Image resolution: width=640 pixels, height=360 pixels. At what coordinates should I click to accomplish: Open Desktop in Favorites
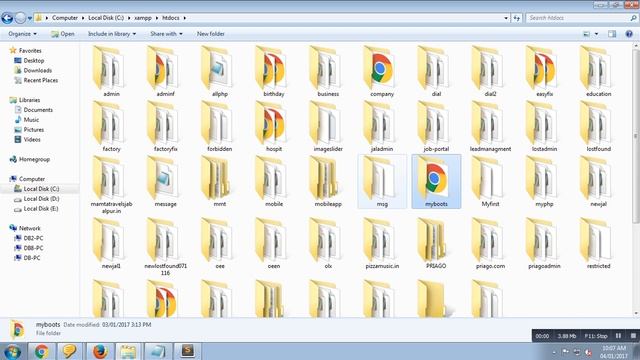click(29, 60)
